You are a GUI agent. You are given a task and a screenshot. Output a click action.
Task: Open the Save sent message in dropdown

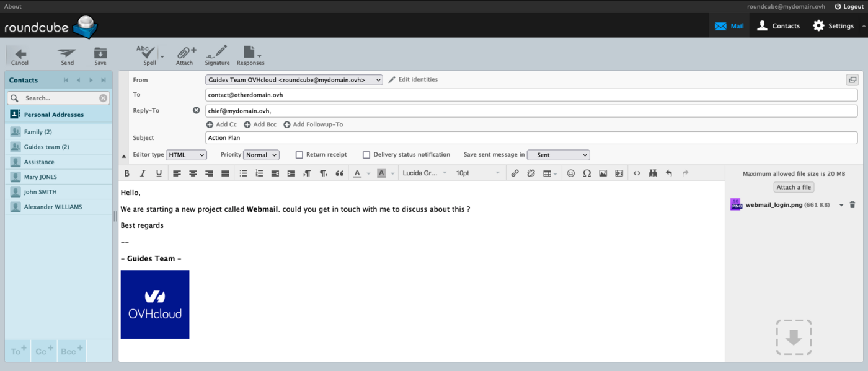click(x=558, y=155)
